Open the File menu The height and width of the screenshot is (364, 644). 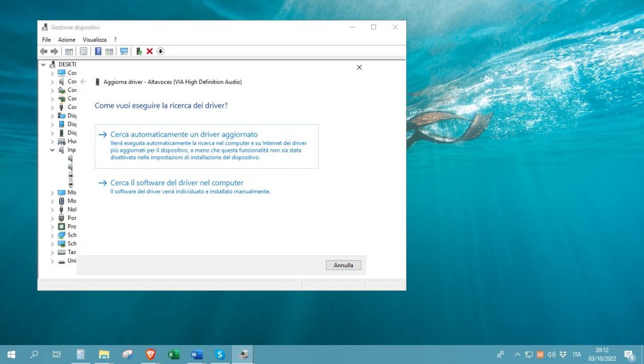[x=47, y=40]
